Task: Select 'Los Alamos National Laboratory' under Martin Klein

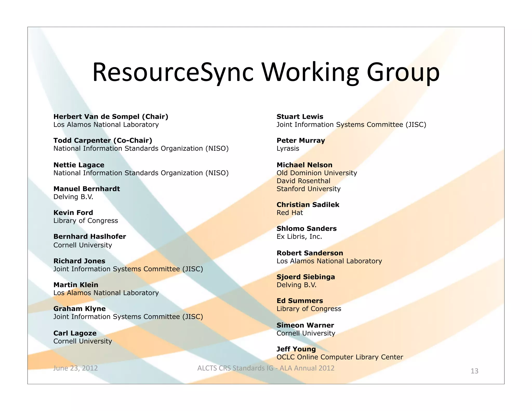Action: (106, 293)
